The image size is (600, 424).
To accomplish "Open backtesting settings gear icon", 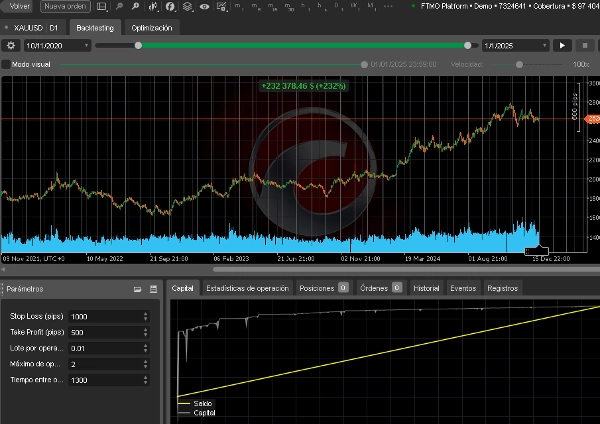I will pyautogui.click(x=11, y=45).
